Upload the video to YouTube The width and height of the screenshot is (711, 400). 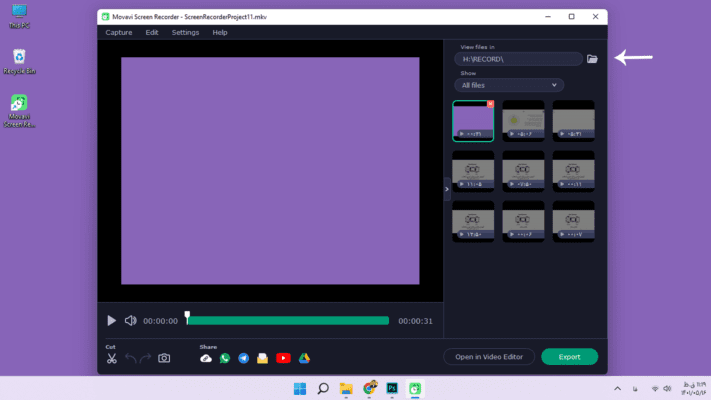point(283,358)
